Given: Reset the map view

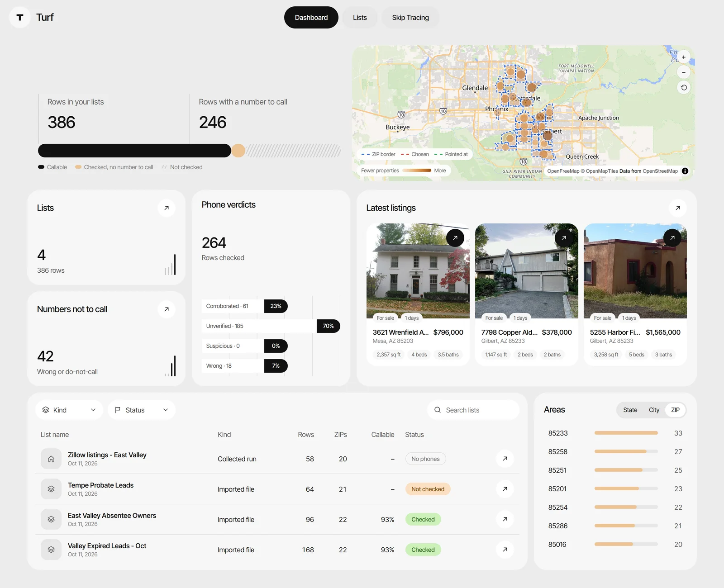Looking at the screenshot, I should click(684, 87).
